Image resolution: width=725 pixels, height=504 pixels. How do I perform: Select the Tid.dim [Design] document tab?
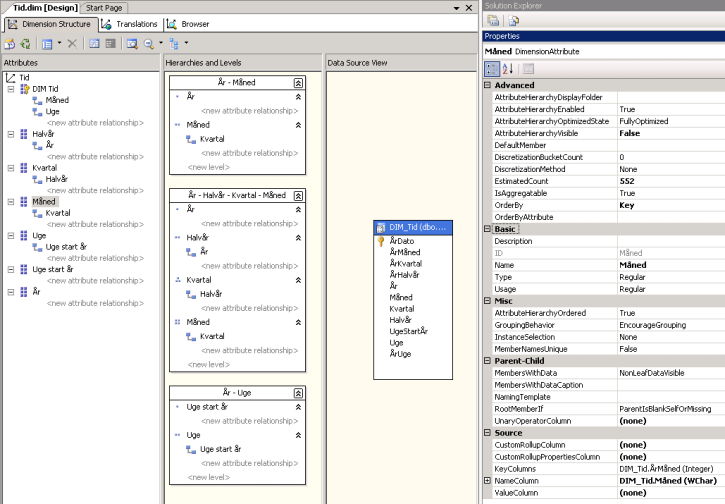(x=45, y=8)
